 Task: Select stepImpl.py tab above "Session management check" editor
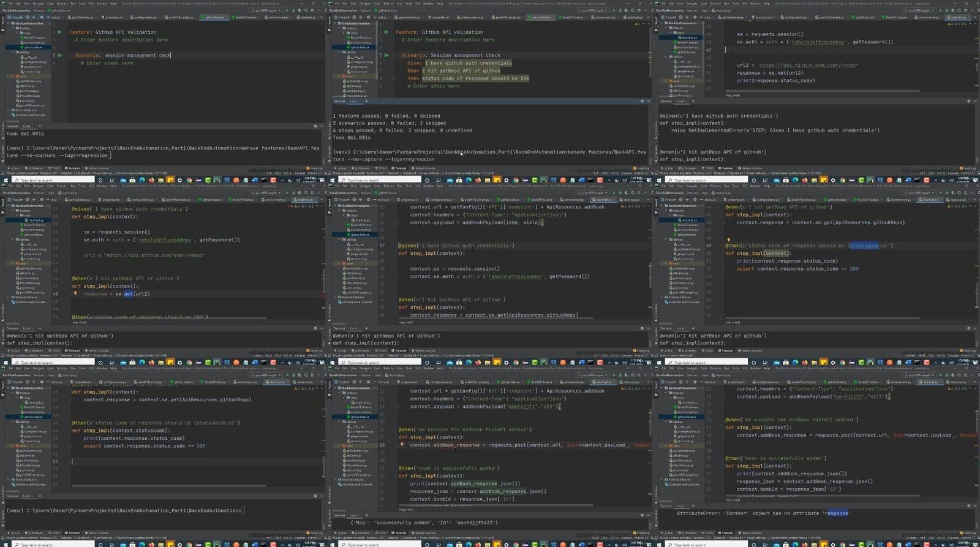pos(633,17)
